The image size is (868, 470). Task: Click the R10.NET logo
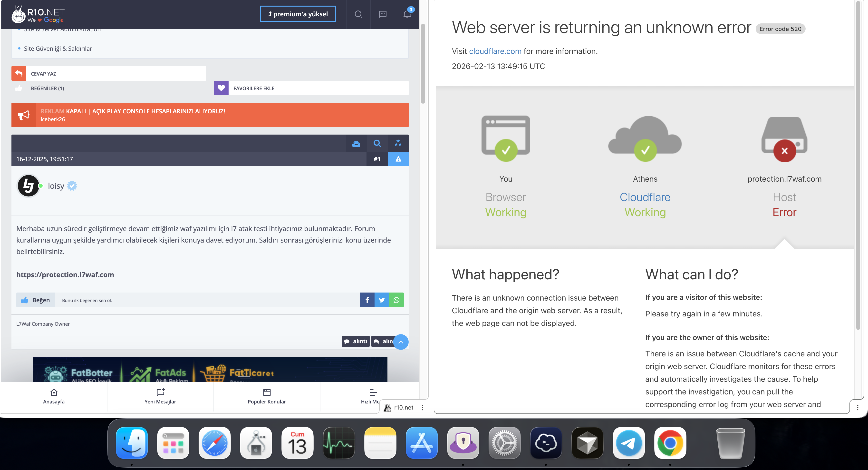click(38, 14)
